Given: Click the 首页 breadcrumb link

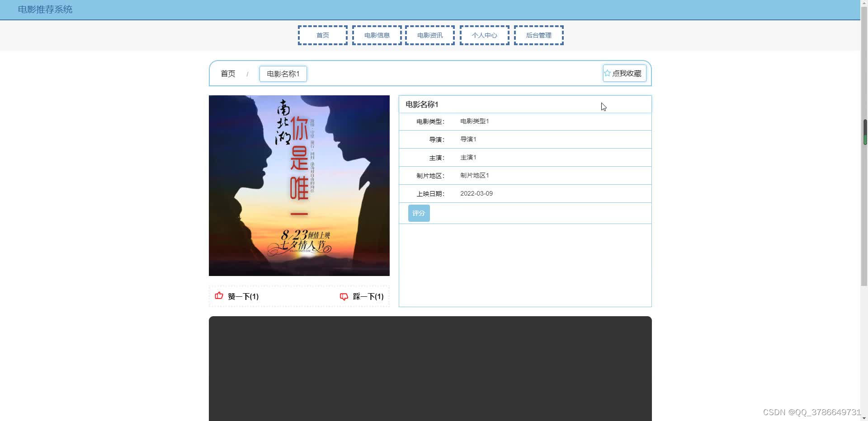Looking at the screenshot, I should pyautogui.click(x=228, y=74).
